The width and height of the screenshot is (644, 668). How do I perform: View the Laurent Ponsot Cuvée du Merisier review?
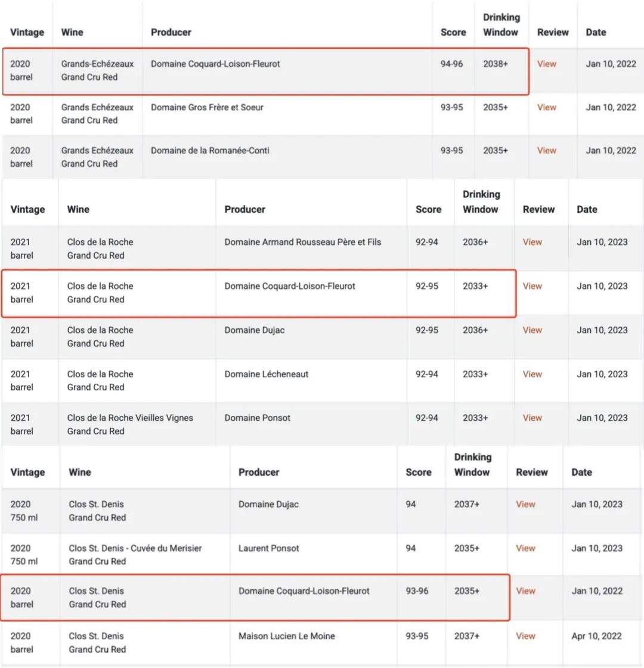pyautogui.click(x=525, y=548)
